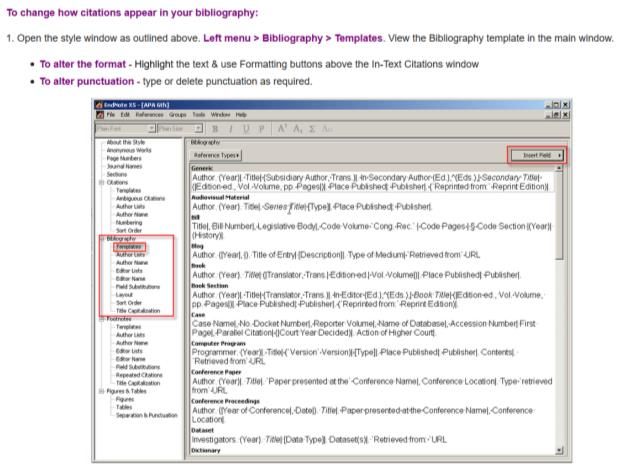Click the style document icon beside File menu

point(100,115)
